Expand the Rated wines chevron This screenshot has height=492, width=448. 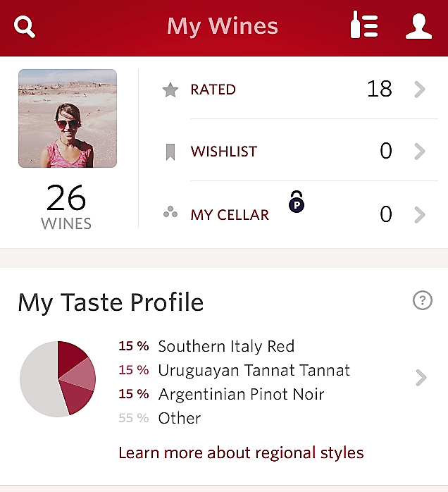[421, 90]
